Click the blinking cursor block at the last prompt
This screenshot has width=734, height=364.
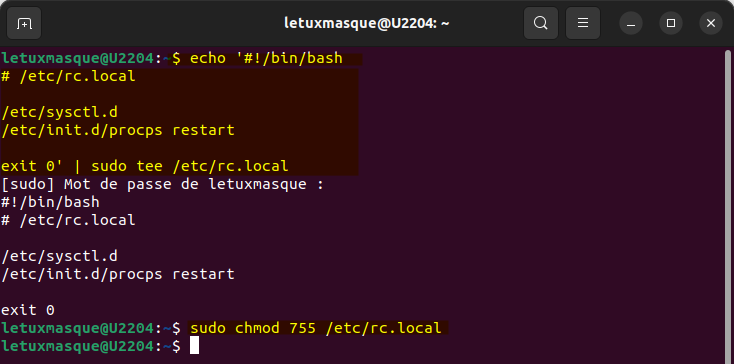click(194, 346)
